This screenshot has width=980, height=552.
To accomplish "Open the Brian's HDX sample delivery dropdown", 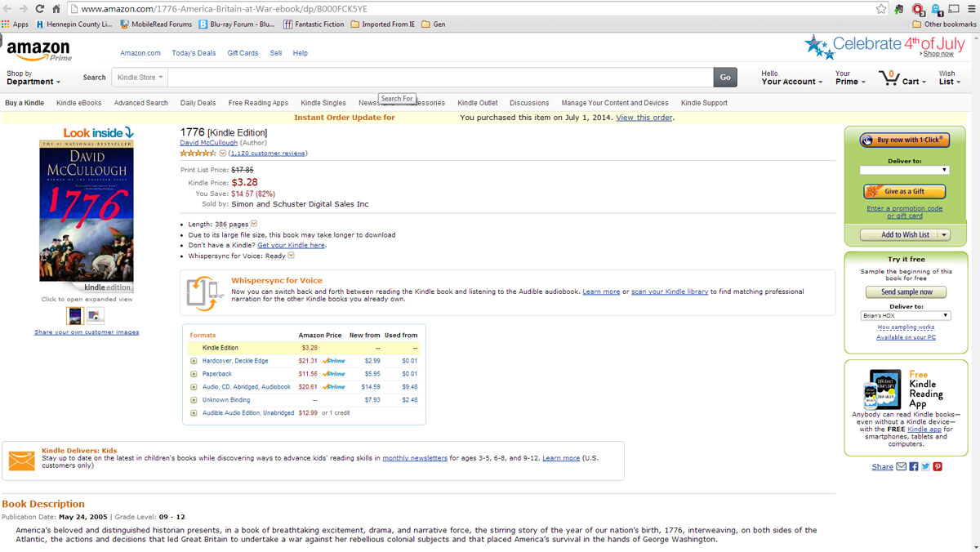I will pos(906,315).
